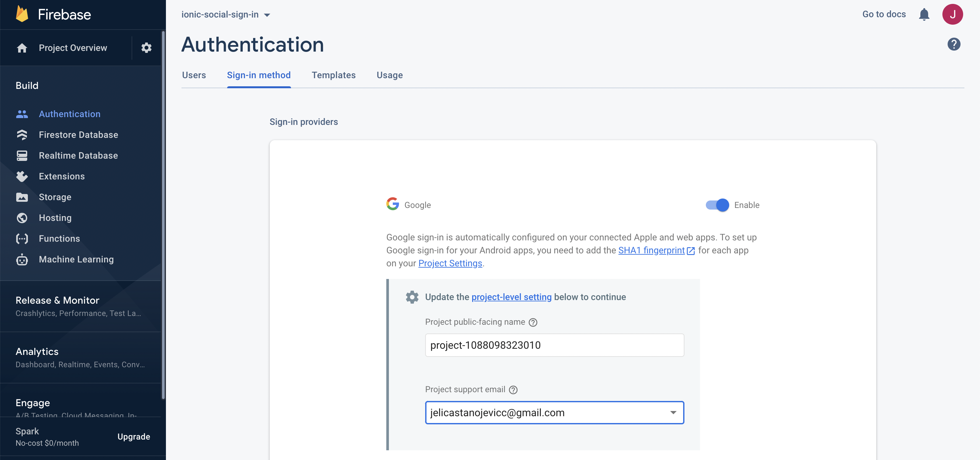Viewport: 980px width, 460px height.
Task: Select the Sign-in method tab
Action: tap(259, 75)
